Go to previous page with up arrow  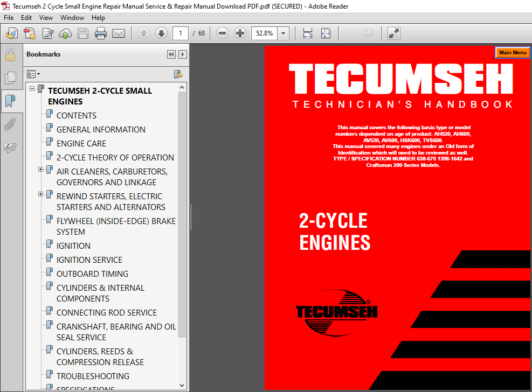[143, 33]
